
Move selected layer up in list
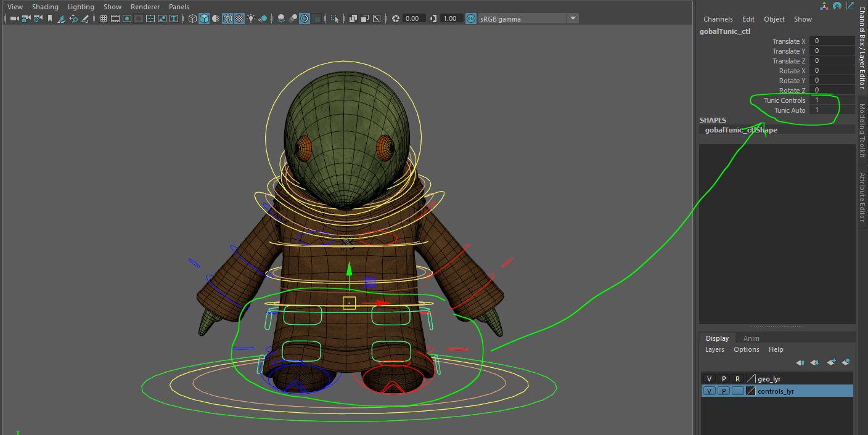point(800,362)
